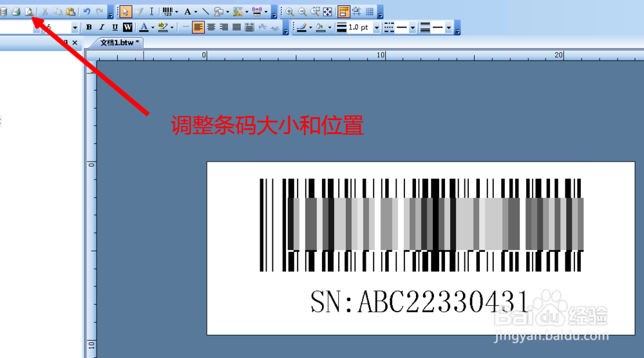Expand the shapes tool dropdown arrow
The width and height of the screenshot is (644, 358).
coord(227,12)
